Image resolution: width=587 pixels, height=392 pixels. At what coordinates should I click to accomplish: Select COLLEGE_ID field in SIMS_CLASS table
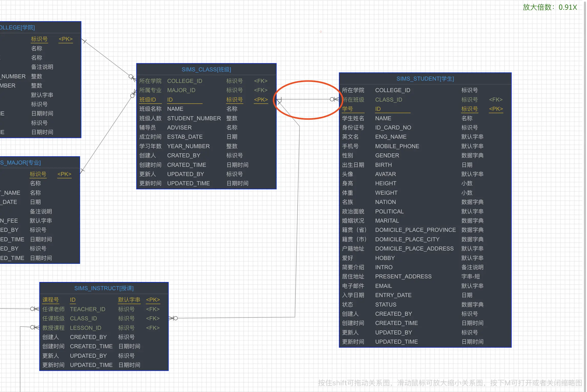(x=184, y=81)
